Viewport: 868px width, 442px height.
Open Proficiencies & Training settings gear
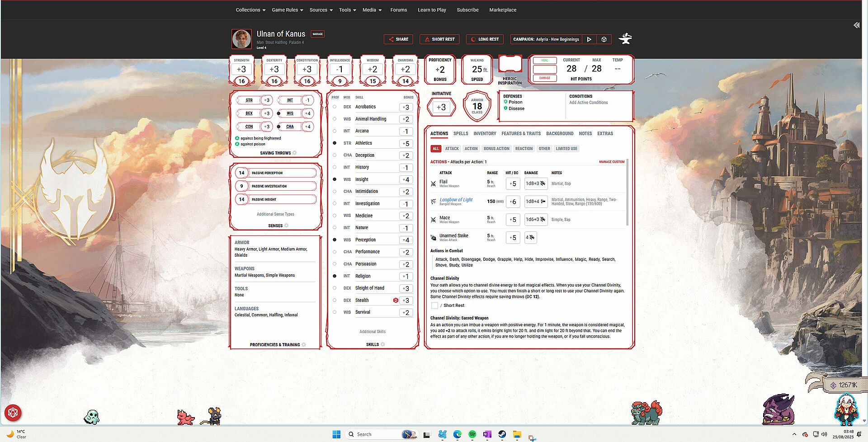point(304,344)
